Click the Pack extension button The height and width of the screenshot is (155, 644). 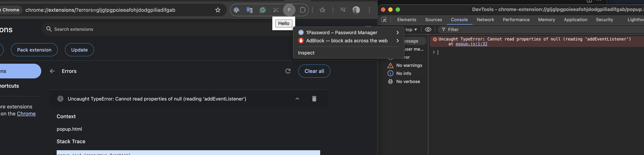click(x=34, y=50)
